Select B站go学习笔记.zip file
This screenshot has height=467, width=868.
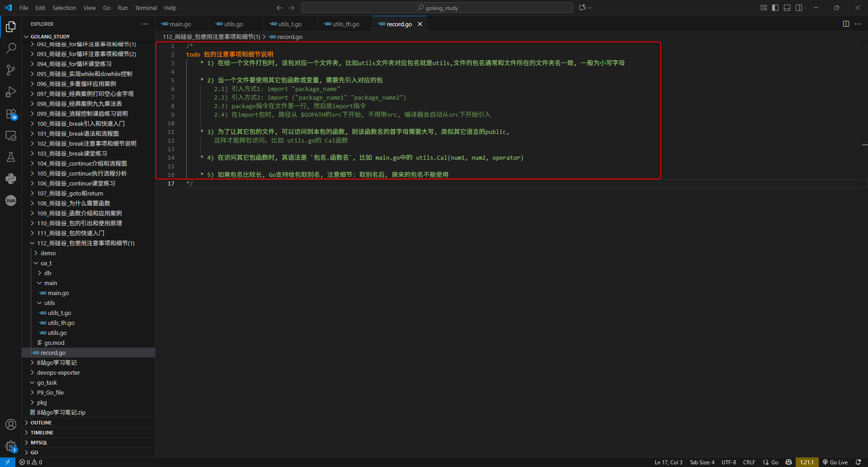pos(88,412)
